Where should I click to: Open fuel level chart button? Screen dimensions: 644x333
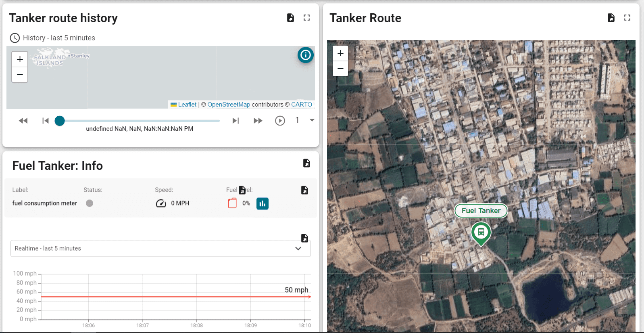pos(263,203)
